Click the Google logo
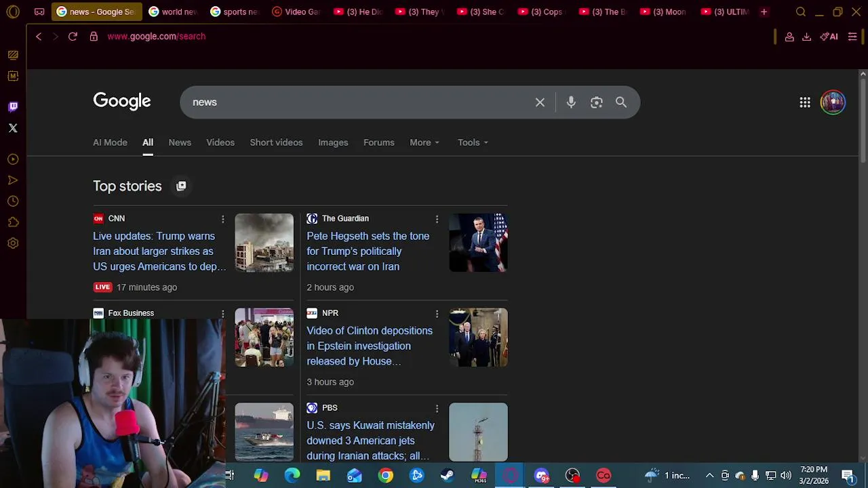868x488 pixels. point(122,101)
